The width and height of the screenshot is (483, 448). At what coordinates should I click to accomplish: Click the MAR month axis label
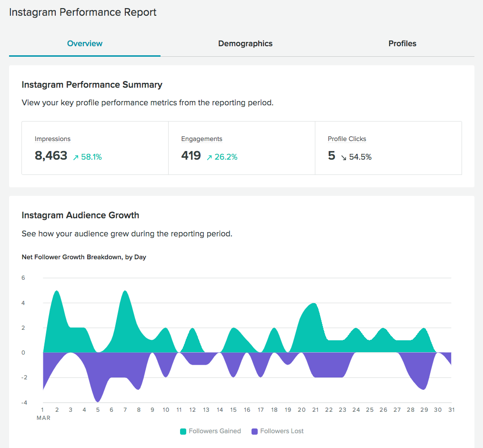(43, 418)
